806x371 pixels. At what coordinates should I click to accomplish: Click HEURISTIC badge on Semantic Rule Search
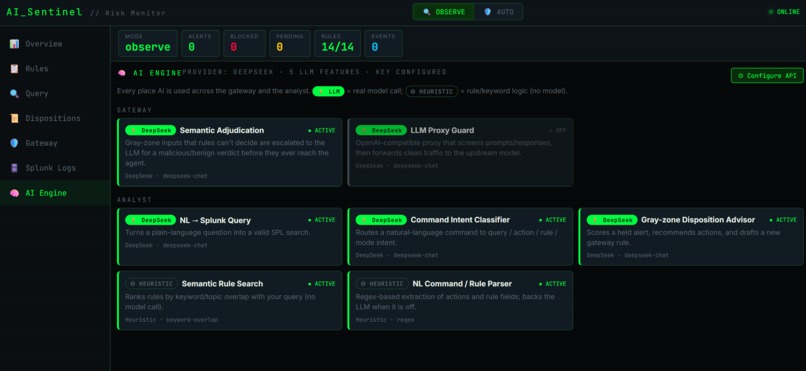coord(152,284)
